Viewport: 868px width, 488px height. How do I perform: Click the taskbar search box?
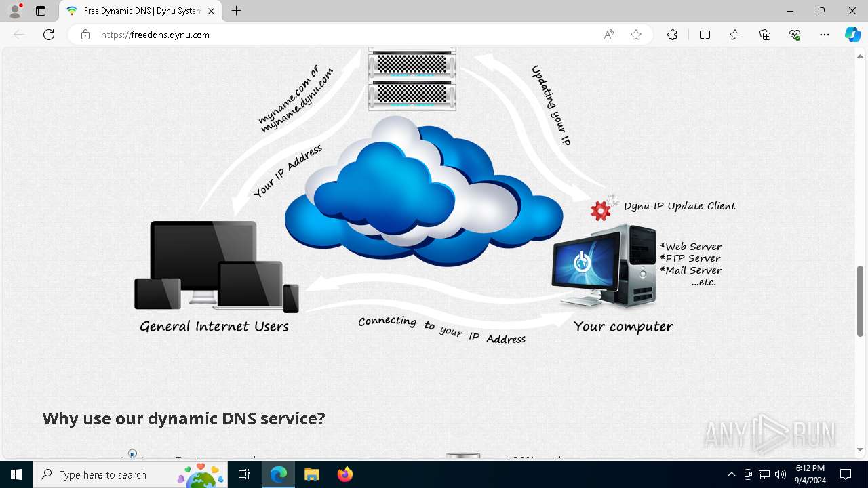130,474
